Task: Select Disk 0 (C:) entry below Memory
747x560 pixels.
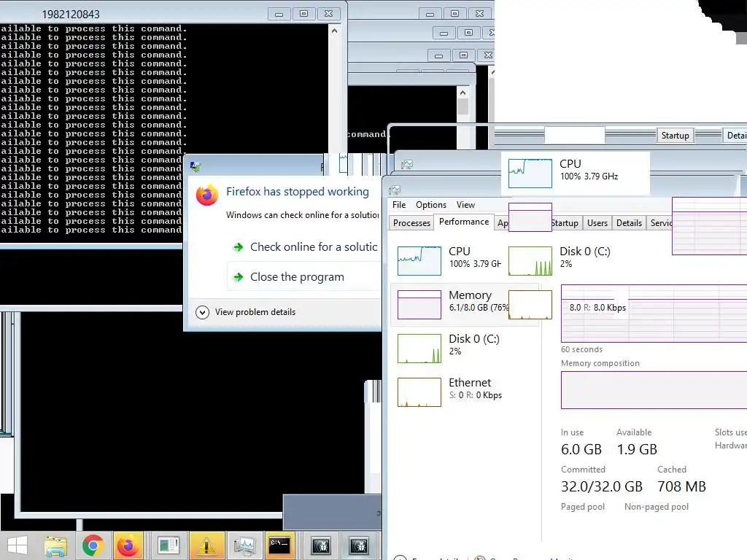Action: (x=465, y=348)
